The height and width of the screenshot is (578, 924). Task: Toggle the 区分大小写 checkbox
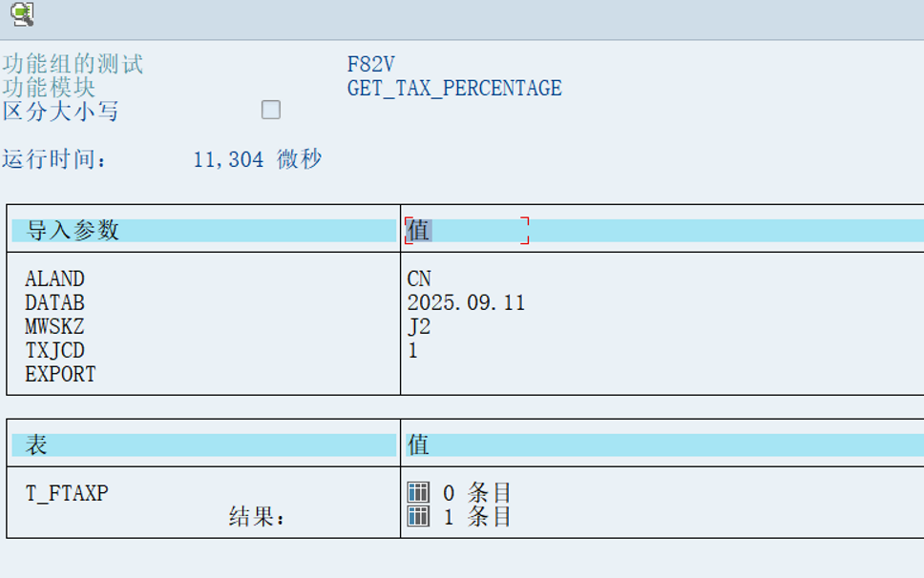pos(271,110)
